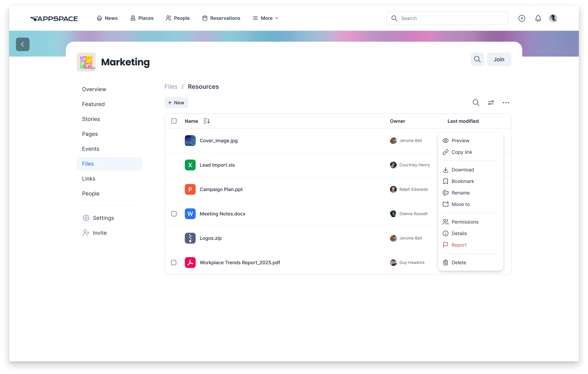Click inside the top Search field
This screenshot has width=588, height=374.
coord(447,18)
